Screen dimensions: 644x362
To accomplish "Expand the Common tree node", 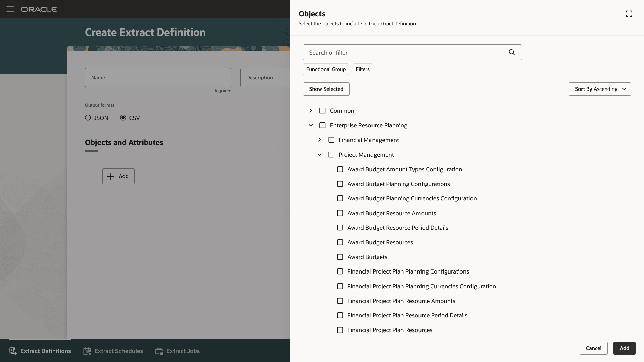I will (x=311, y=111).
